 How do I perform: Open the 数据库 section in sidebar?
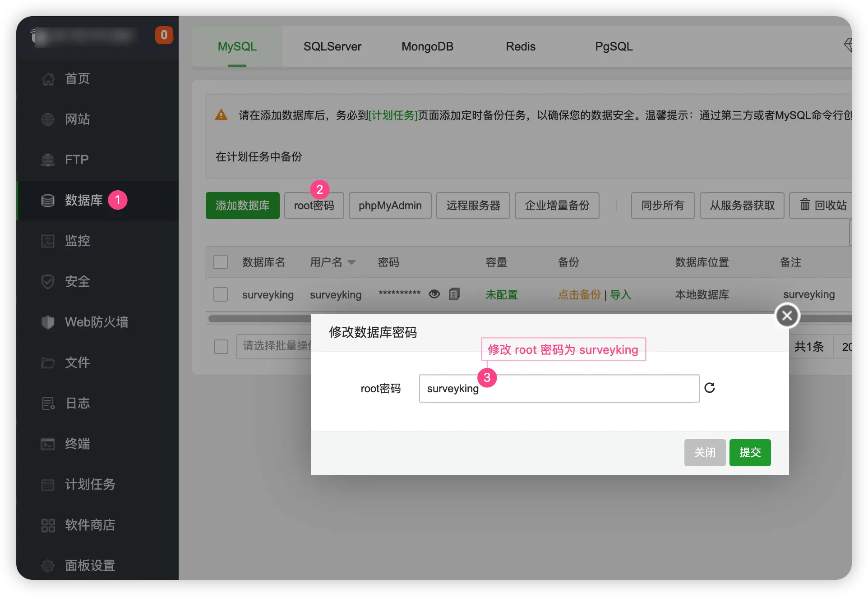(83, 200)
